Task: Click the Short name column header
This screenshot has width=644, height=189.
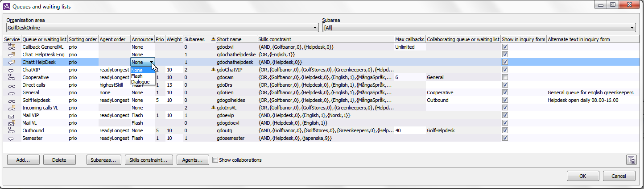Action: 229,39
